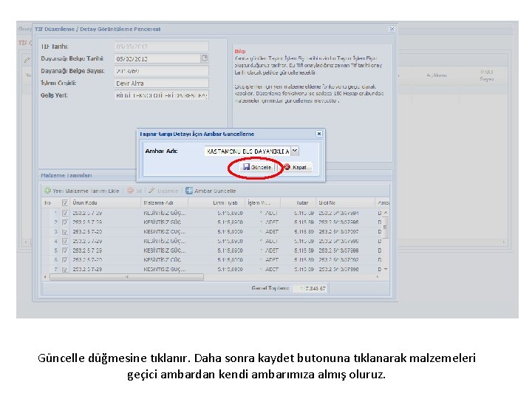Screen dimensions: 532x399
Task: Click the Sicil No column header
Action: 345,202
